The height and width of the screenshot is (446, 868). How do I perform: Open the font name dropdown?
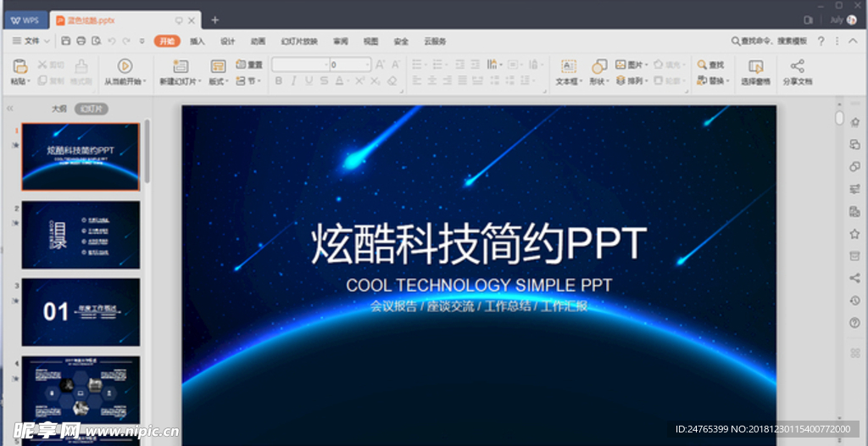click(x=325, y=64)
